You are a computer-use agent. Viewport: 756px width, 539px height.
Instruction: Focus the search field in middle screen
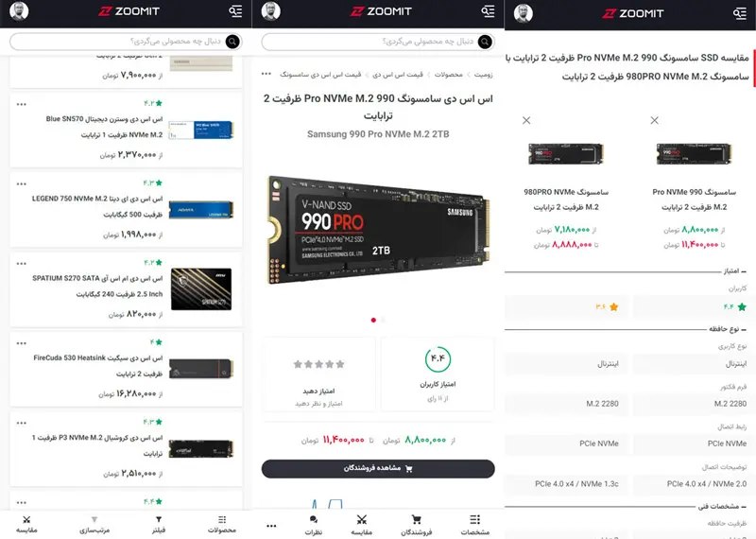point(378,42)
